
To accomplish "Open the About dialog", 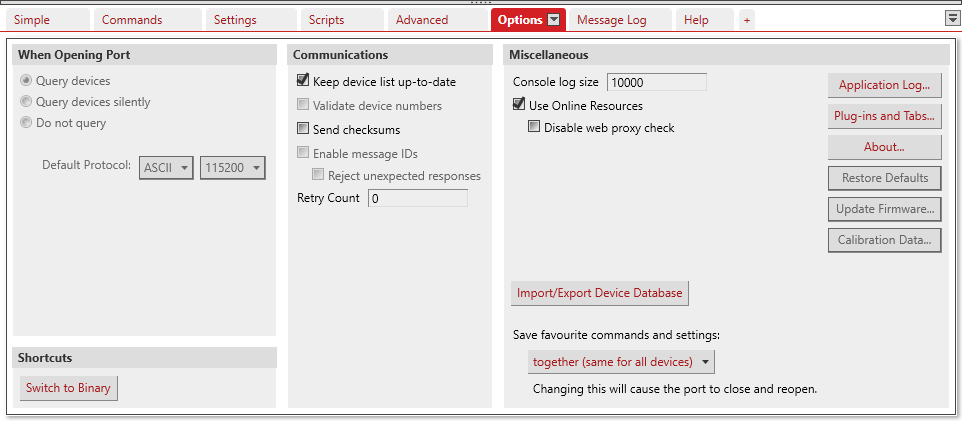I will tap(885, 147).
